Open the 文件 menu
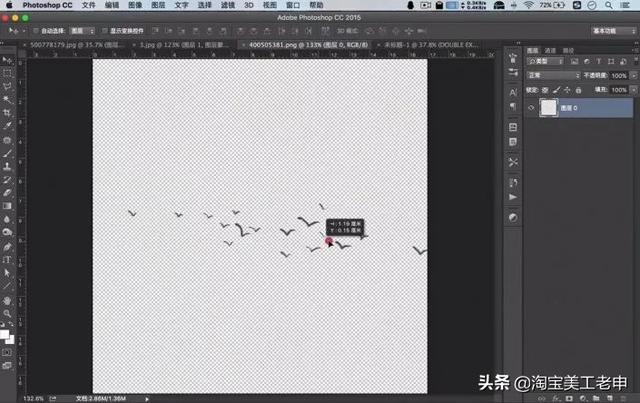This screenshot has height=403, width=640. click(x=88, y=5)
